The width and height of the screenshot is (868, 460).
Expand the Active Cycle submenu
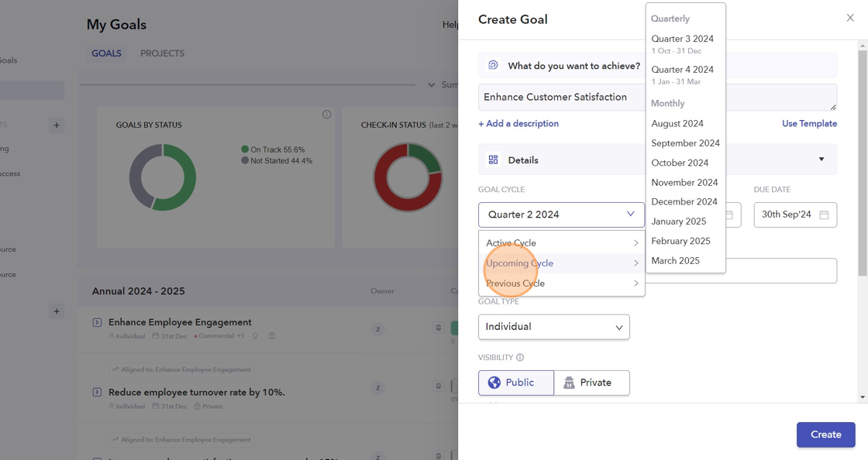point(561,243)
